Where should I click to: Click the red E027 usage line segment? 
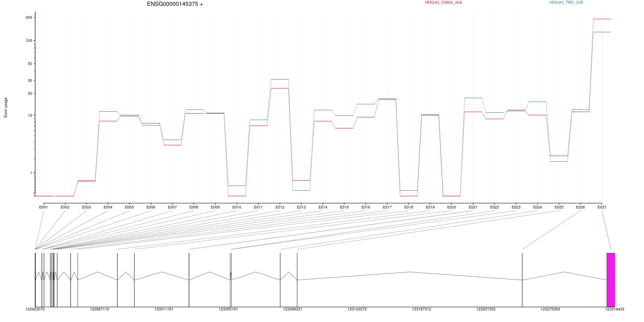(x=602, y=19)
